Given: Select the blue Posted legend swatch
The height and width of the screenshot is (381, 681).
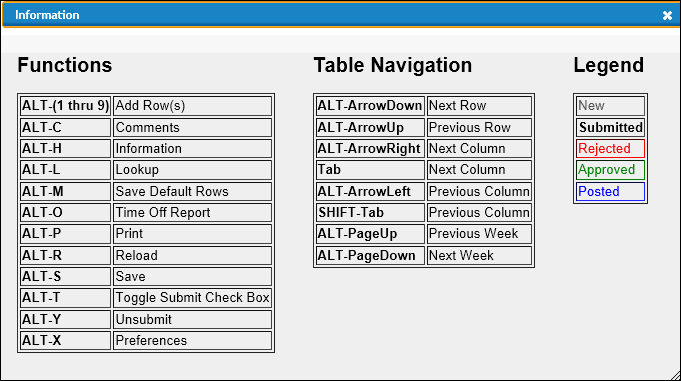Looking at the screenshot, I should [610, 192].
